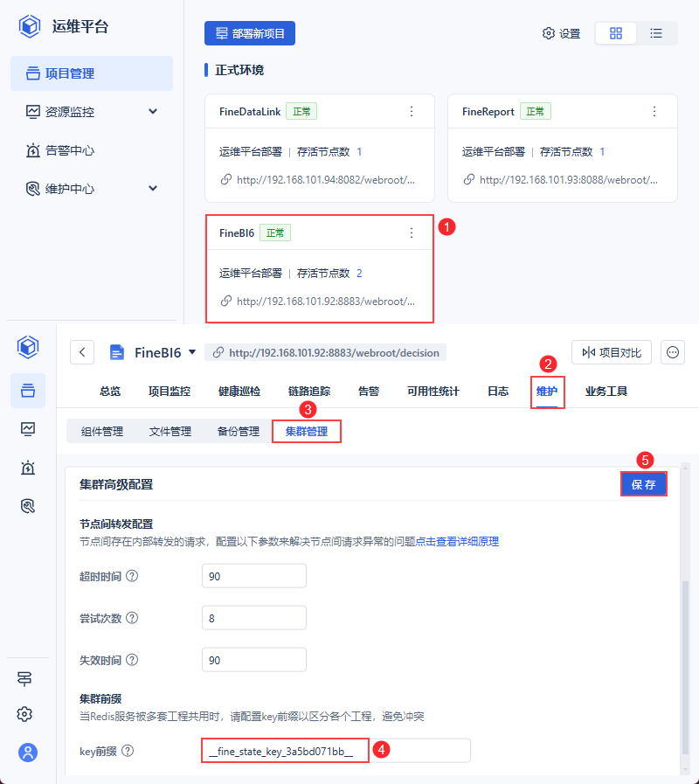Select the 集群管理 sub-tab
The width and height of the screenshot is (699, 784).
tap(307, 432)
